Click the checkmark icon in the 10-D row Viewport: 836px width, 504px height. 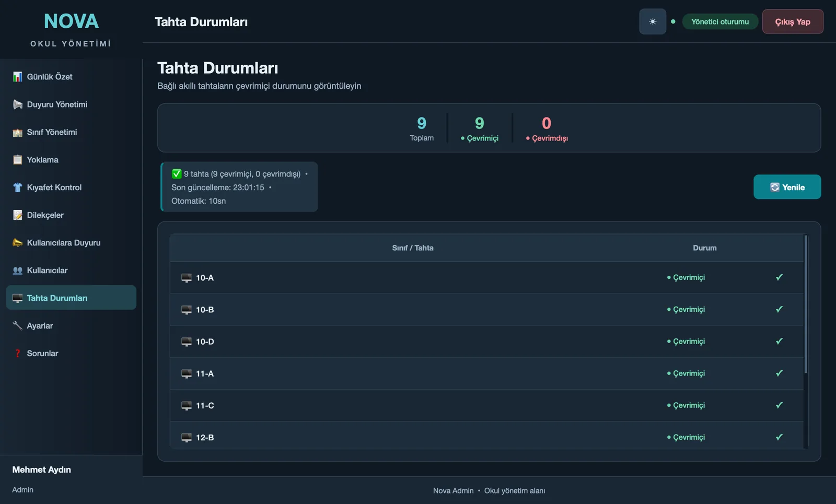click(x=779, y=341)
